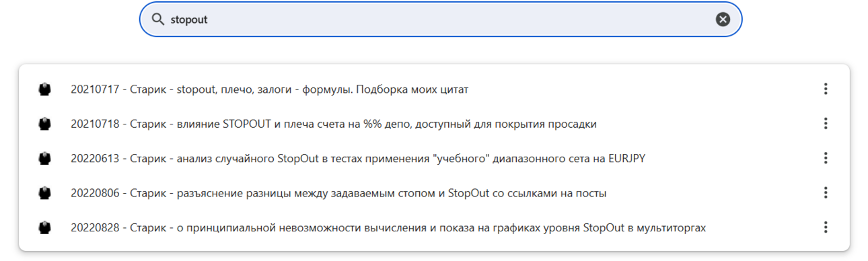Clear the stopout search text
Screen dimensions: 868x261
(x=723, y=20)
